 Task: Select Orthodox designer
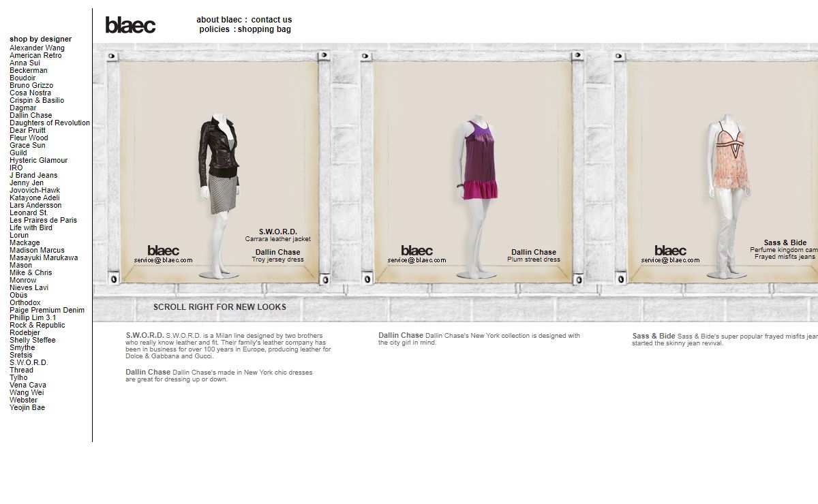25,302
